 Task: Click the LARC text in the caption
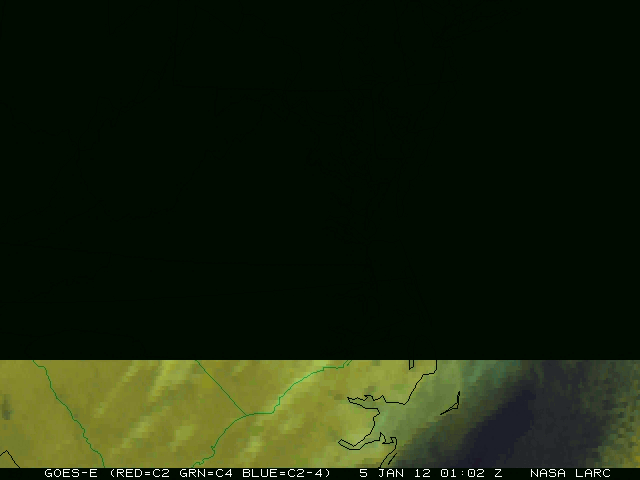click(x=591, y=473)
